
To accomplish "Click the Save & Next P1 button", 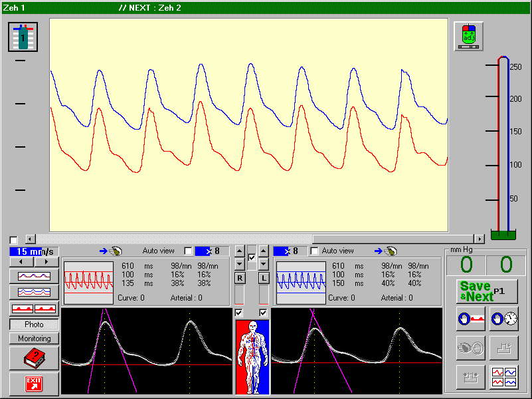I will 487,291.
